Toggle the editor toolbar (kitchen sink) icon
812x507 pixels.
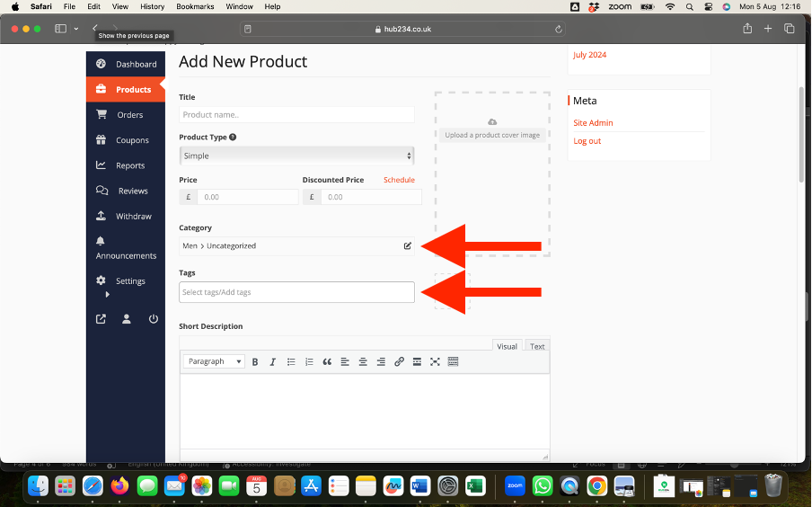[453, 361]
